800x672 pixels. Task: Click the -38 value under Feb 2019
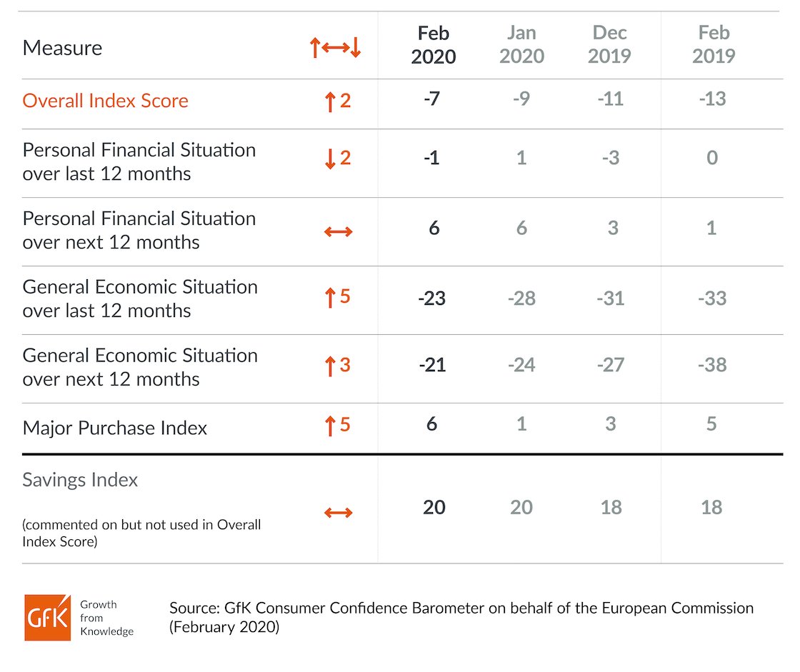click(712, 365)
